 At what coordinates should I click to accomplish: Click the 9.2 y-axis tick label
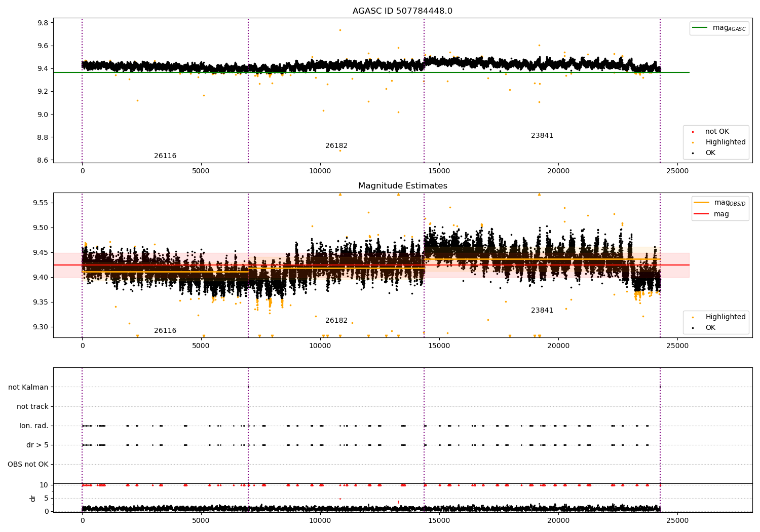[43, 92]
